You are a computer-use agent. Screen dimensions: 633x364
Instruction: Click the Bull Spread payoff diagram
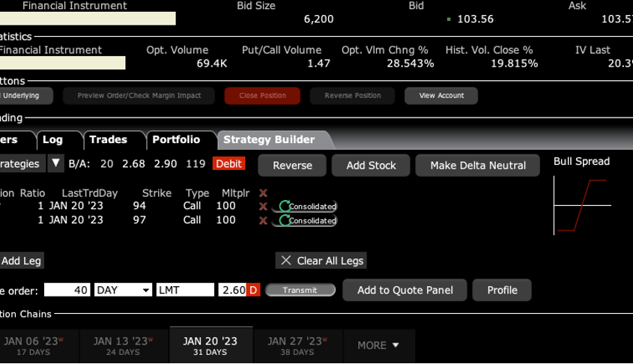click(582, 205)
